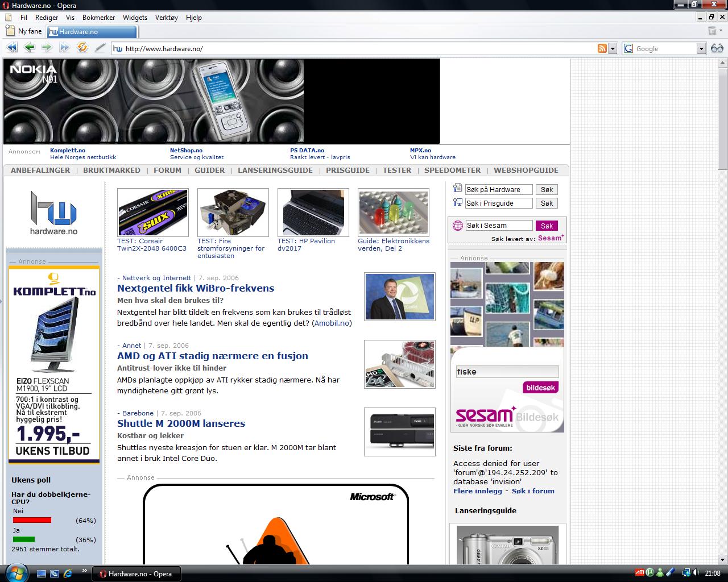Open the Wand password tool icon
The width and height of the screenshot is (728, 582).
tap(100, 48)
